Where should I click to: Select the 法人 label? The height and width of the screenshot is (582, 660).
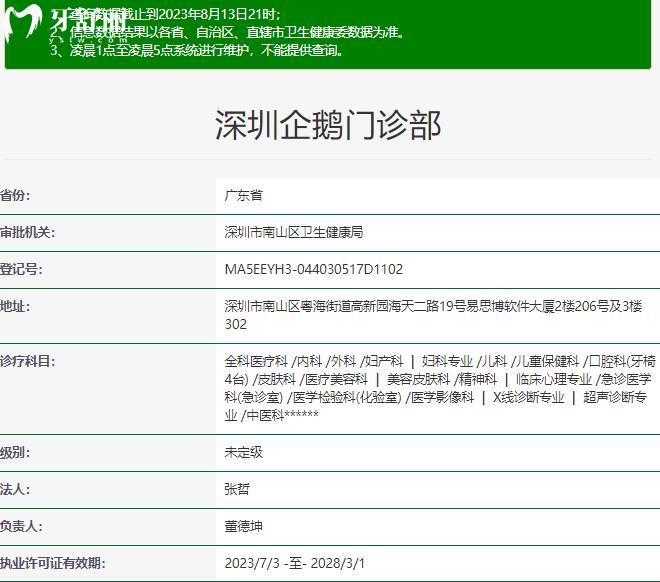pos(15,489)
